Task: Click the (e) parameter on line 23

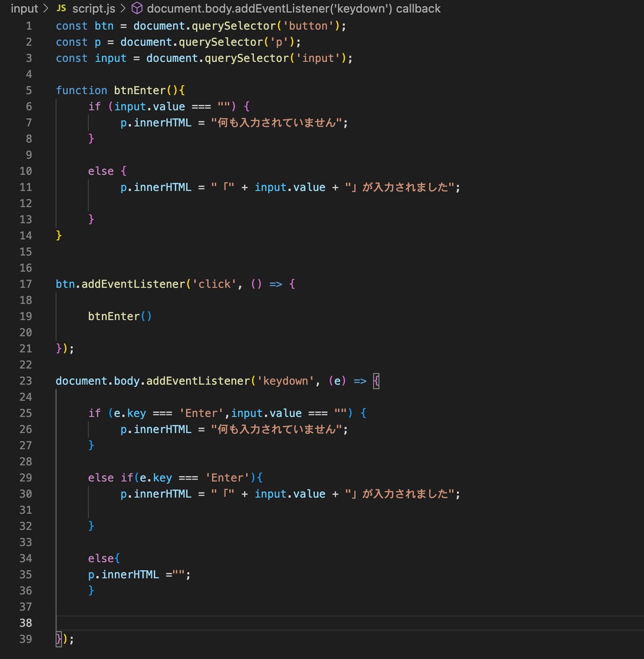Action: coord(338,381)
